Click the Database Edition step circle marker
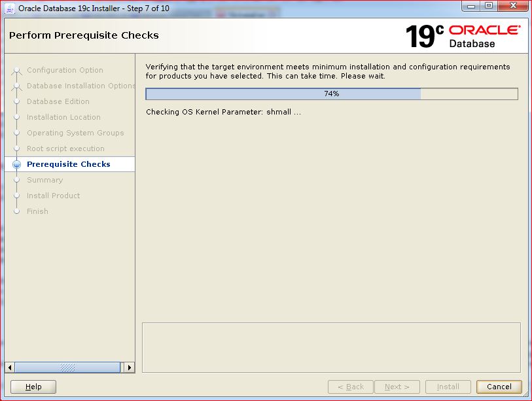532x401 pixels. tap(16, 101)
